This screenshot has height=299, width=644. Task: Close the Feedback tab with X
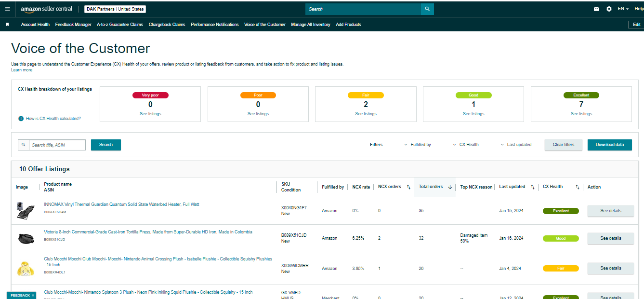point(33,295)
